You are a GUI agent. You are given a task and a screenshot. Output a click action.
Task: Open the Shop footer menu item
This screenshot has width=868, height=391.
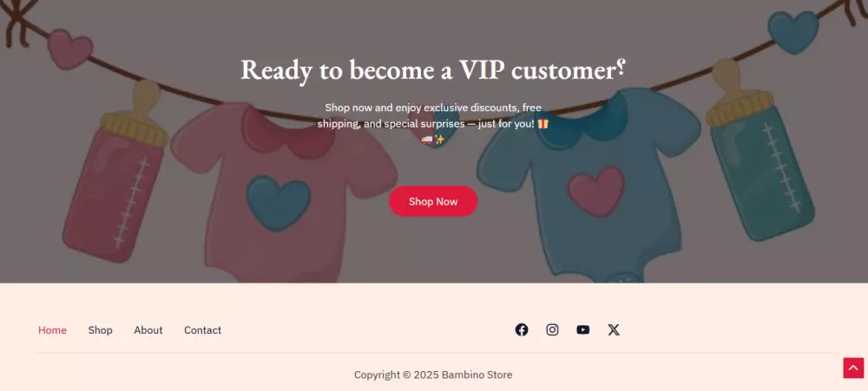click(100, 330)
